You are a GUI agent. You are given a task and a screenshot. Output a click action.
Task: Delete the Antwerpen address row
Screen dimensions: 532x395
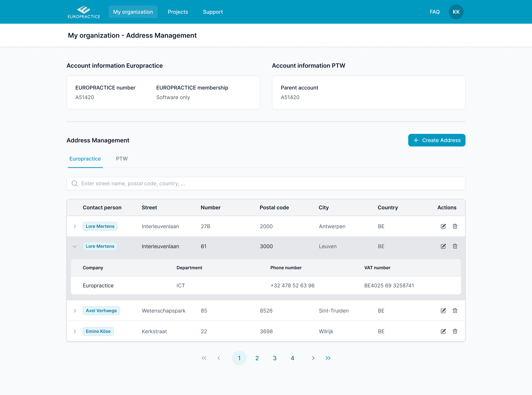455,226
